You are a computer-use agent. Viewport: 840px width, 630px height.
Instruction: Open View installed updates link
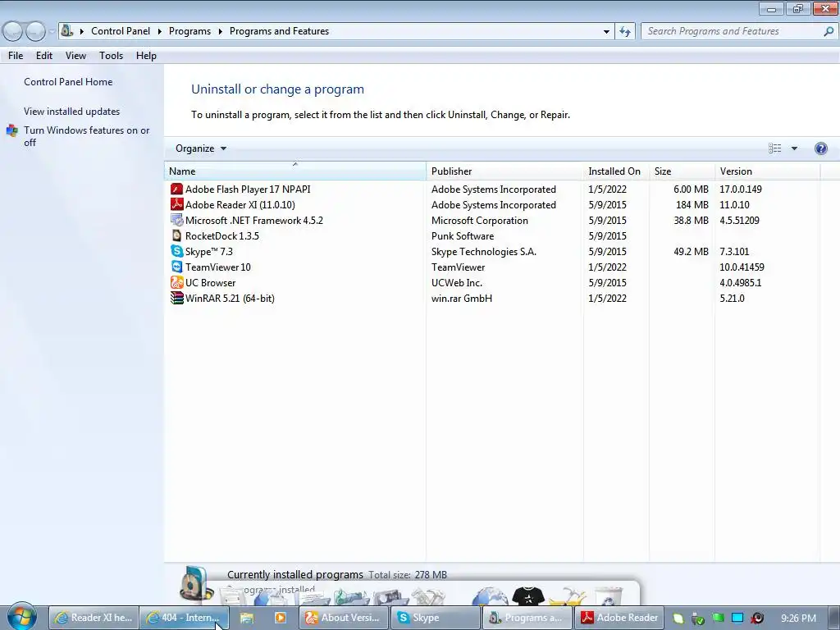click(72, 112)
